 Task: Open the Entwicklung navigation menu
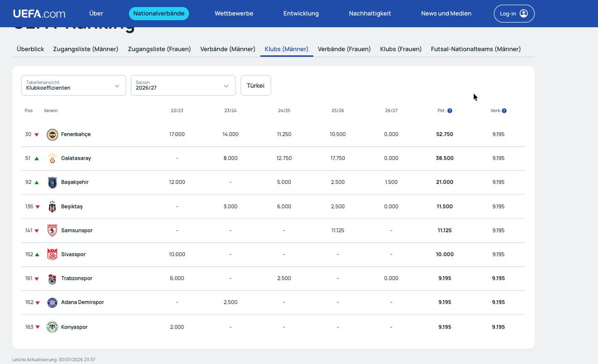click(301, 13)
